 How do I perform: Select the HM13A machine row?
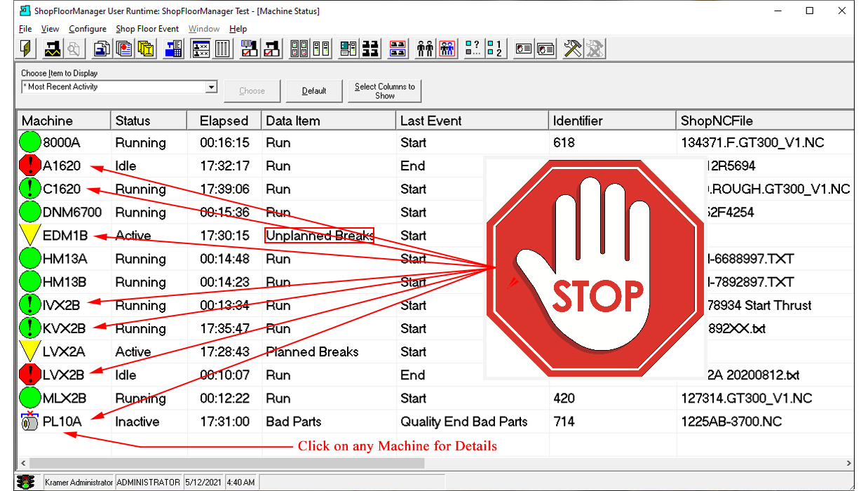click(x=435, y=258)
